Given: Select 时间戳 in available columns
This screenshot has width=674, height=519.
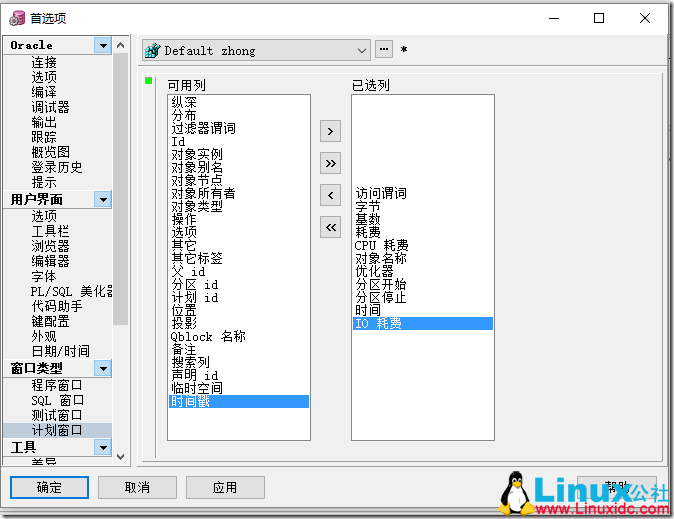Looking at the screenshot, I should tap(239, 401).
